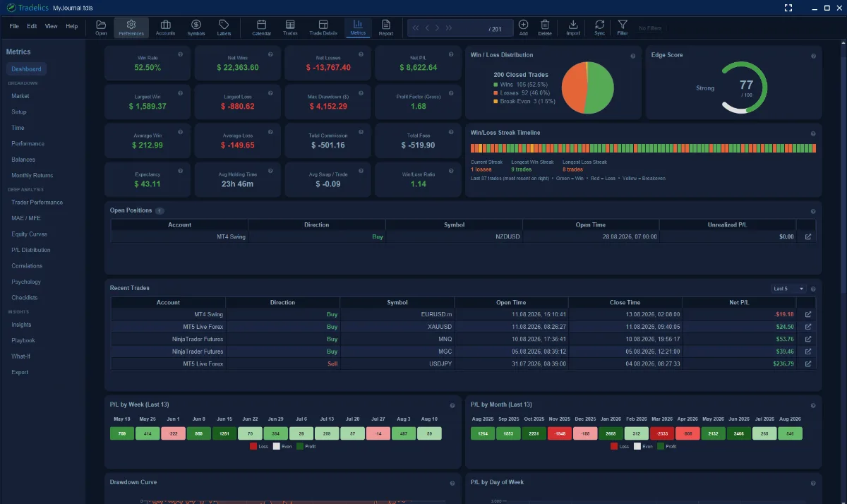This screenshot has height=504, width=847.
Task: Open the NZDUSD open position external link icon
Action: (x=808, y=236)
